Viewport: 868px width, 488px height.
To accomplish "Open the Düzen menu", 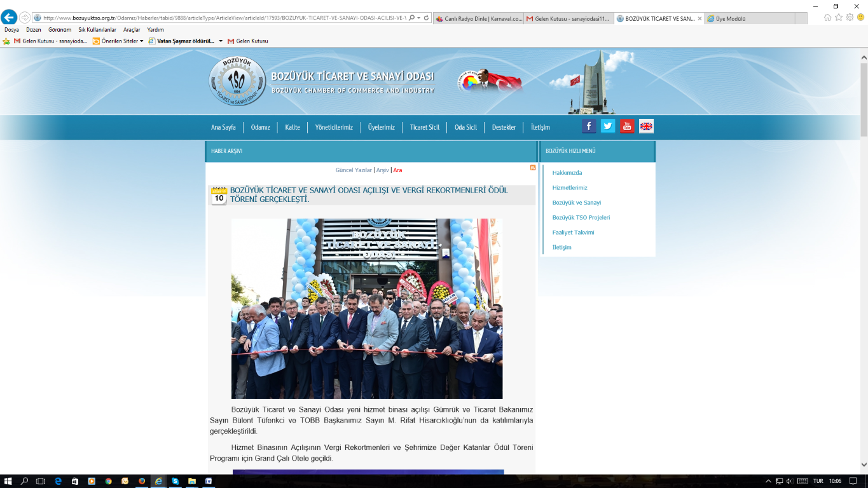I will [x=34, y=30].
